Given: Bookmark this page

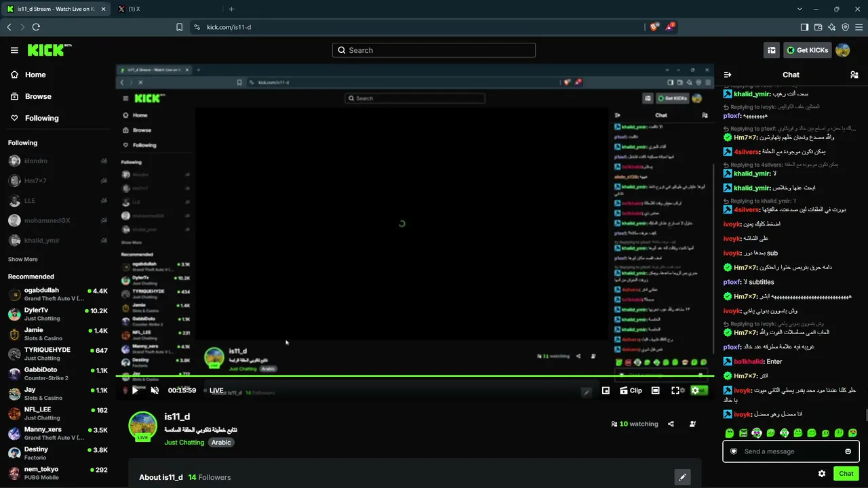Looking at the screenshot, I should (x=179, y=27).
